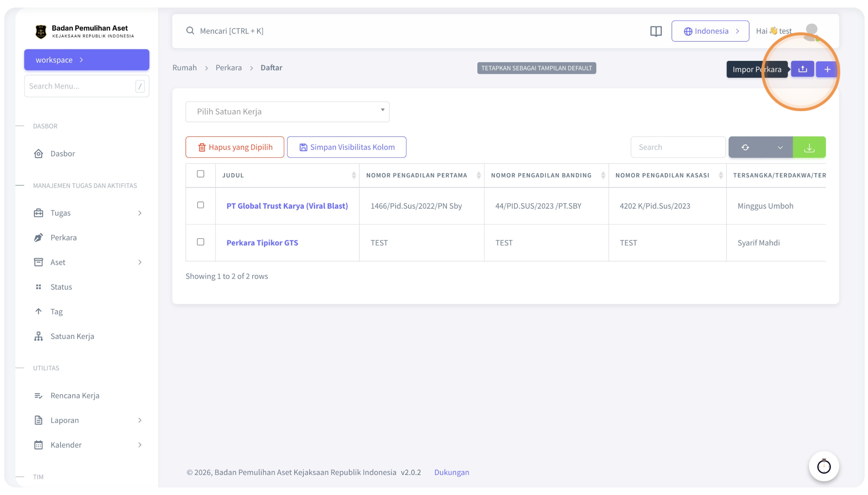
Task: Open the Indonesia language selector
Action: (710, 31)
